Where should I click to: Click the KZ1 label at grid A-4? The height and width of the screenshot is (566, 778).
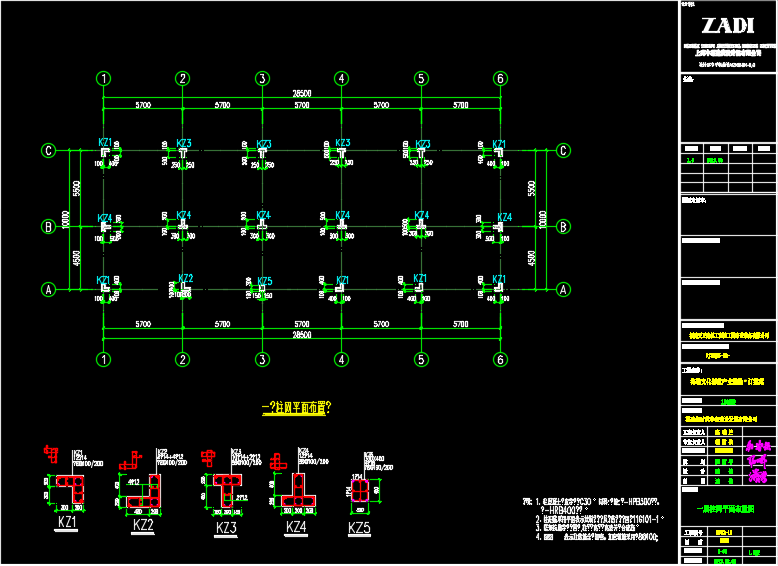(x=343, y=281)
